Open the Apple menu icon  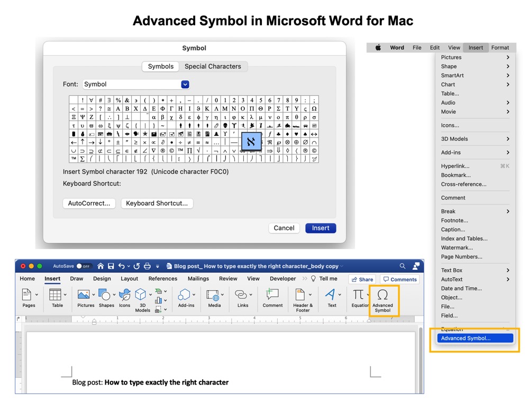(x=378, y=48)
